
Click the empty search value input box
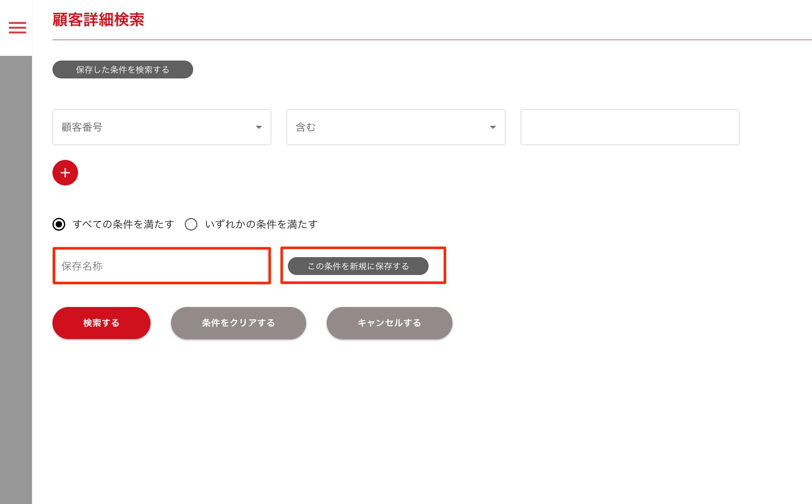[629, 127]
